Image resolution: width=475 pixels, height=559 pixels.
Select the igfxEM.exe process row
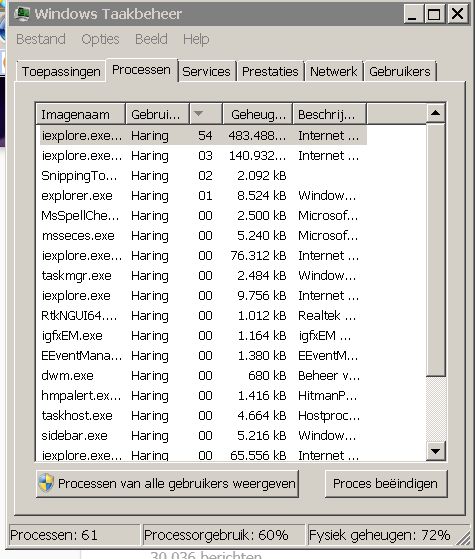point(203,335)
